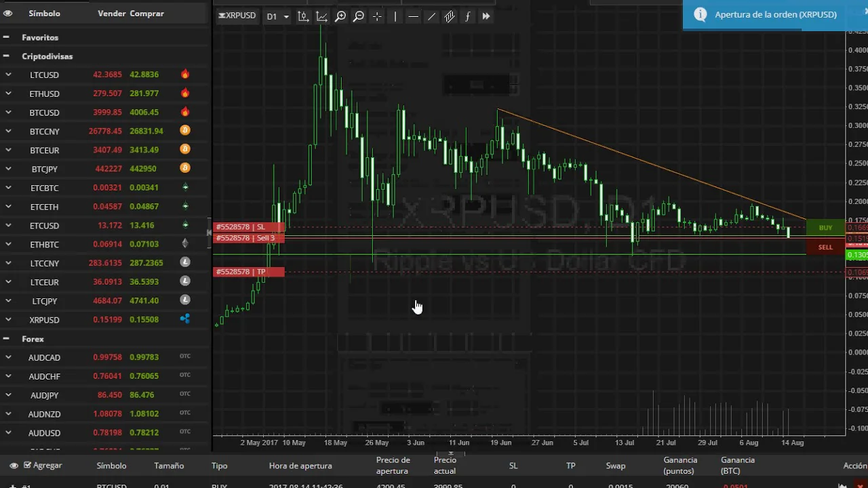This screenshot has height=488, width=868.
Task: Select the horizontal line drawing tool
Action: pyautogui.click(x=413, y=16)
